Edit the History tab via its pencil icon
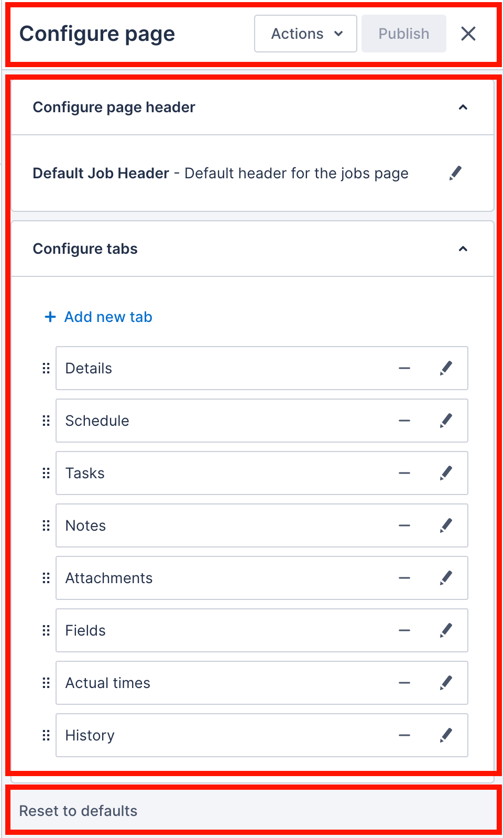The width and height of the screenshot is (504, 838). [446, 735]
